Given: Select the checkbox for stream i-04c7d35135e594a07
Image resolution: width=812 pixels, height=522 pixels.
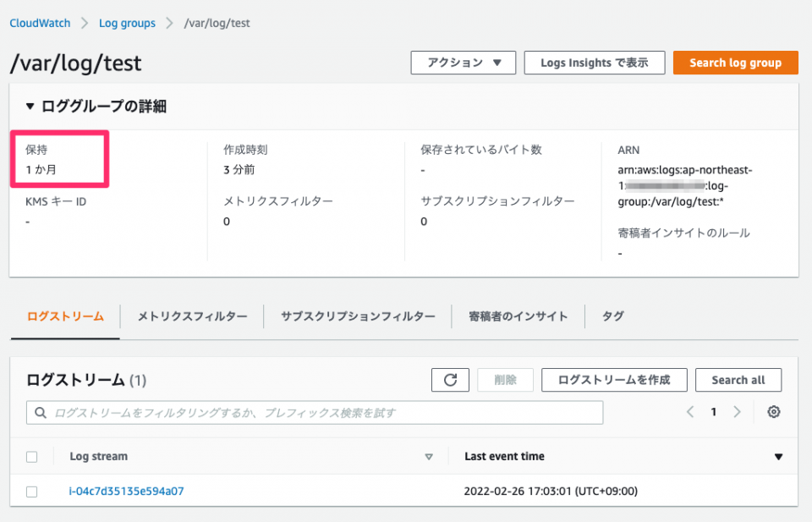Looking at the screenshot, I should (x=31, y=491).
